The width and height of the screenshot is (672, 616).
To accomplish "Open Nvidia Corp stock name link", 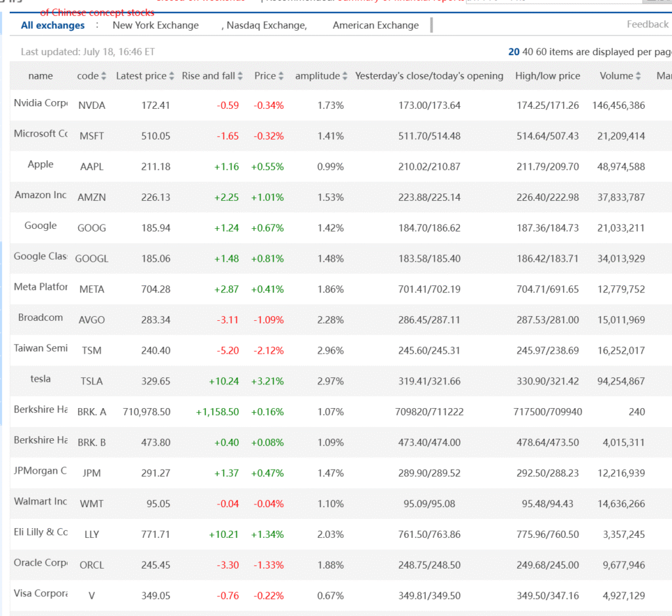I will [41, 103].
